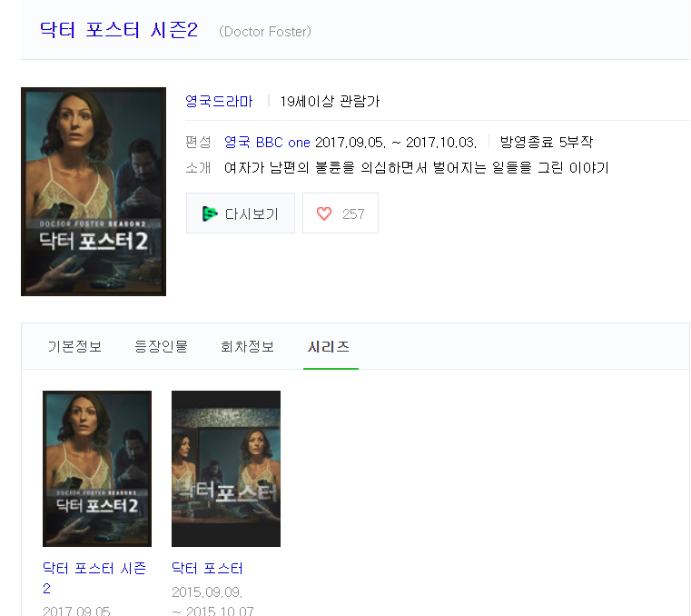Switch to the 기본정보 tab
Image resolution: width=691 pixels, height=616 pixels.
pos(75,346)
